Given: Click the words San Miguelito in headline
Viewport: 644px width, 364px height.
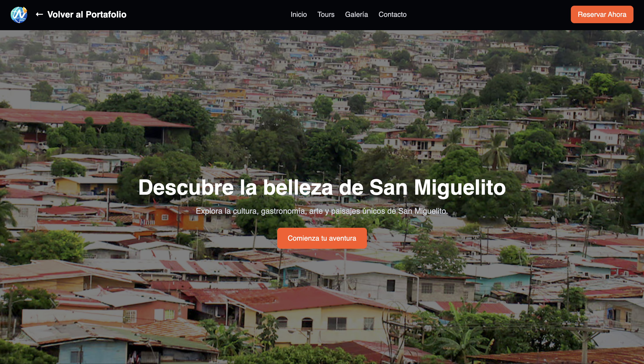Looking at the screenshot, I should 437,187.
